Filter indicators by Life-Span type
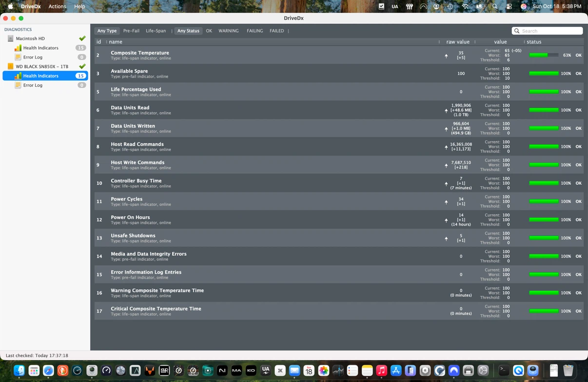Viewport: 588px width, 382px height. pos(156,31)
